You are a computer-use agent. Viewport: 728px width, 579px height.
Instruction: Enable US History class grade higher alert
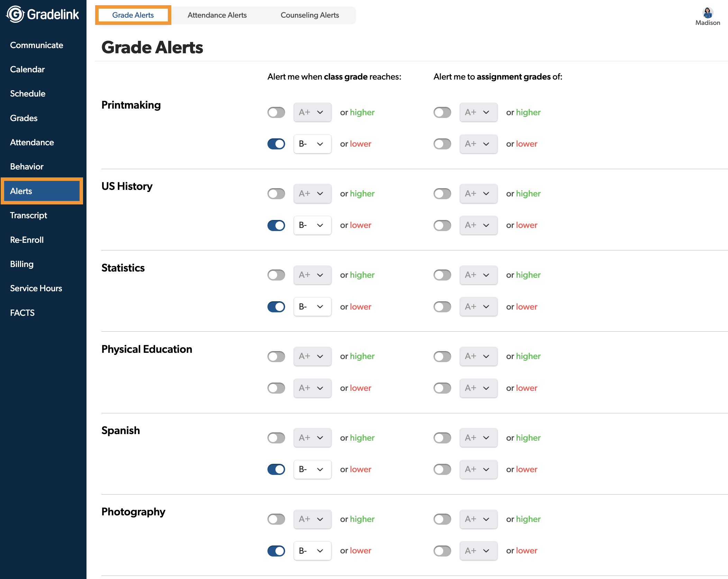(276, 194)
